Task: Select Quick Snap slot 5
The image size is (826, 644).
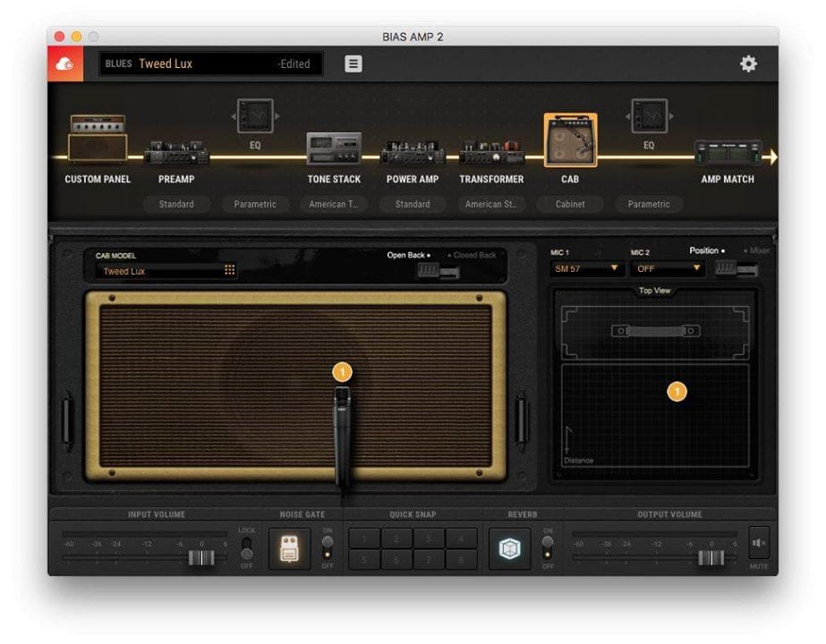Action: point(364,559)
